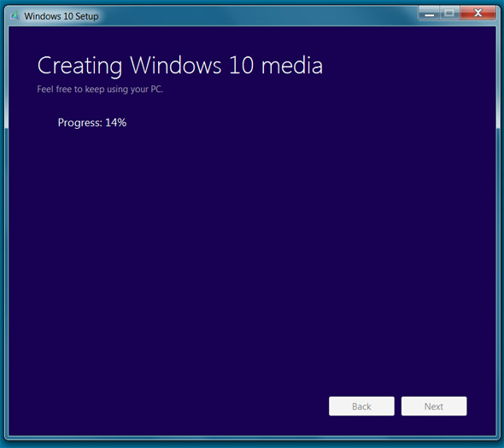Click the Back button
Image resolution: width=504 pixels, height=448 pixels.
(361, 406)
